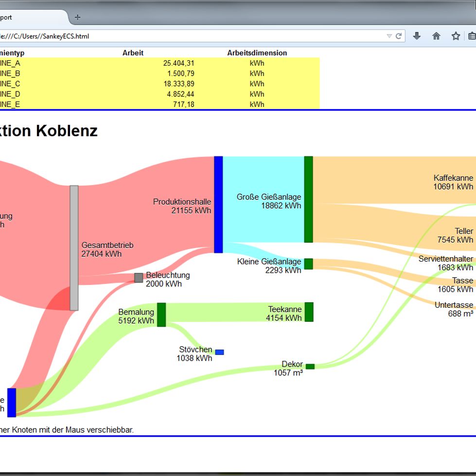This screenshot has height=476, width=476.
Task: Focus the address bar with SankeyECS.html
Action: point(194,36)
